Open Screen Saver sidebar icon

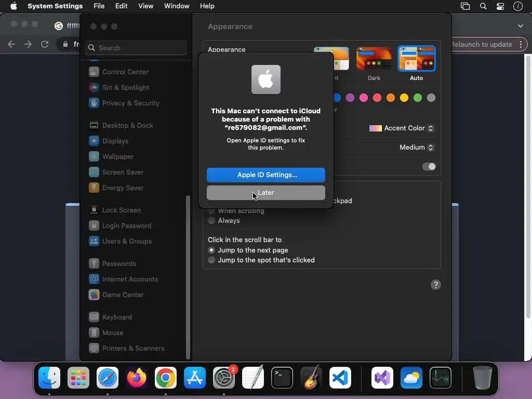[x=94, y=172]
